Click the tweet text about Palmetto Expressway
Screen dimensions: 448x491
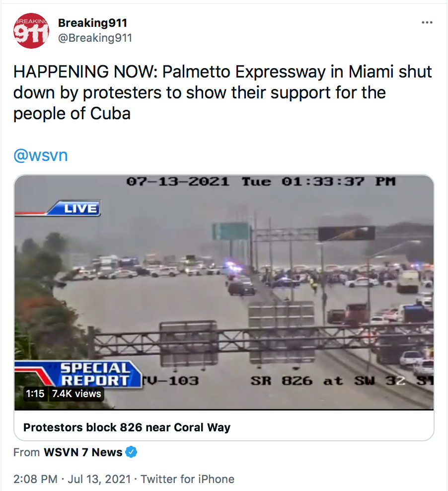(x=223, y=92)
